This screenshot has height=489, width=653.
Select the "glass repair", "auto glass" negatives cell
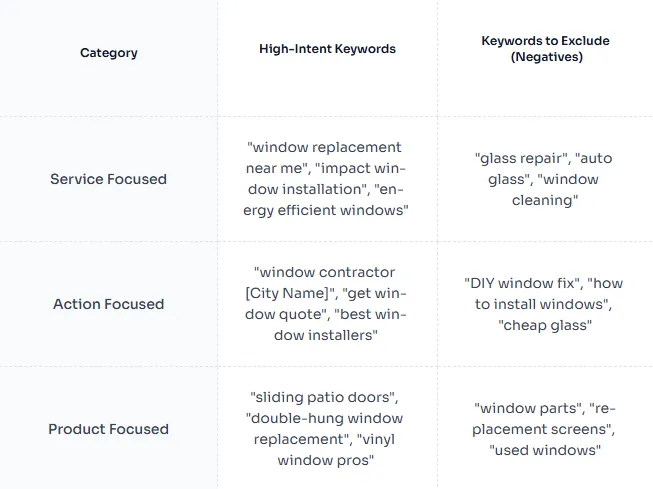click(545, 179)
